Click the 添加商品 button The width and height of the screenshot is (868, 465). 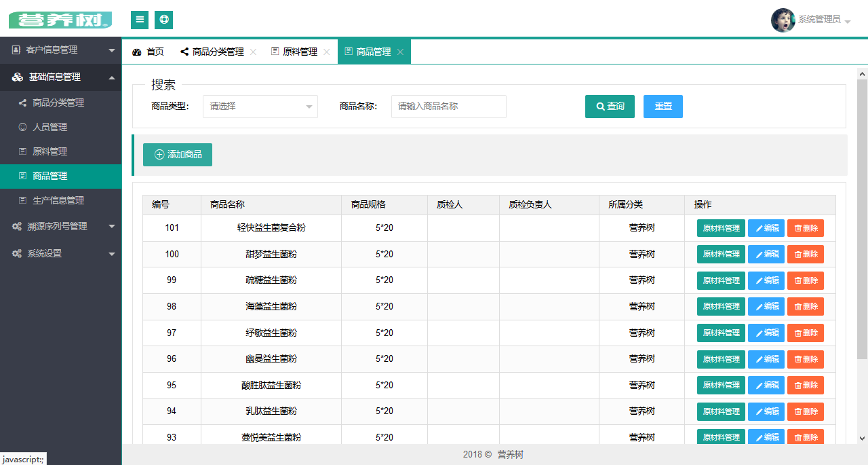178,155
